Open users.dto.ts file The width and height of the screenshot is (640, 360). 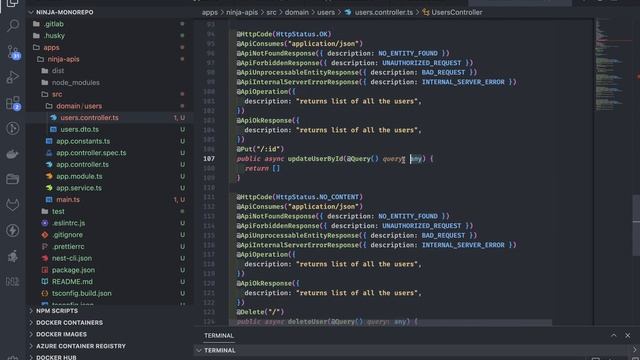click(x=80, y=129)
